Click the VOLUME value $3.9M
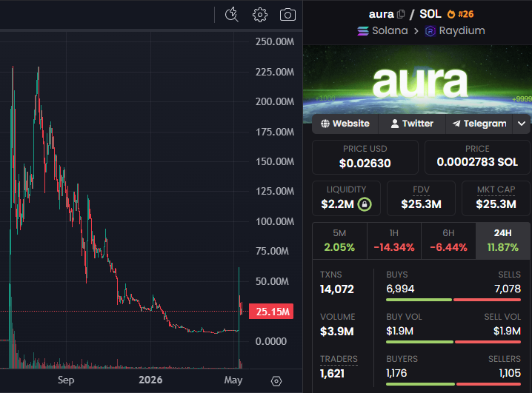532x393 pixels. pos(337,332)
